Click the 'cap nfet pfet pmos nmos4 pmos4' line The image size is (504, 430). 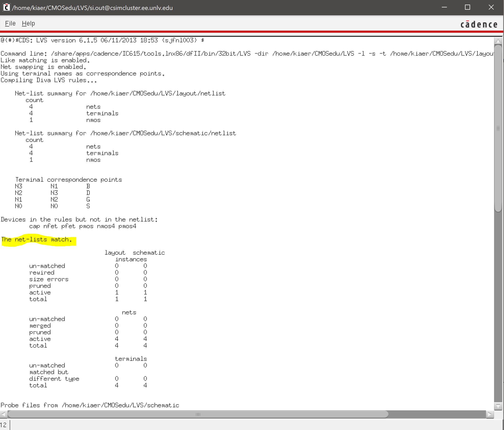click(83, 226)
